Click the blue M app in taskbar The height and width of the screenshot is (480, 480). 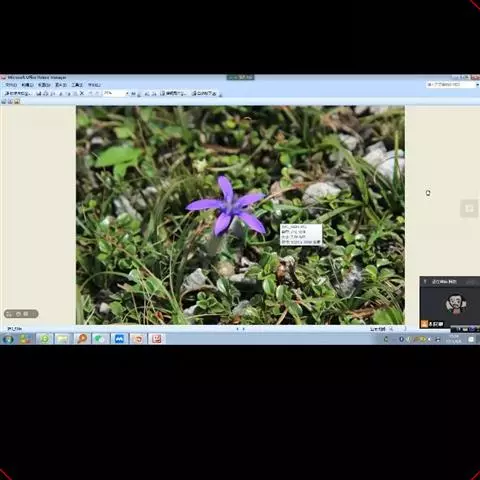119,339
